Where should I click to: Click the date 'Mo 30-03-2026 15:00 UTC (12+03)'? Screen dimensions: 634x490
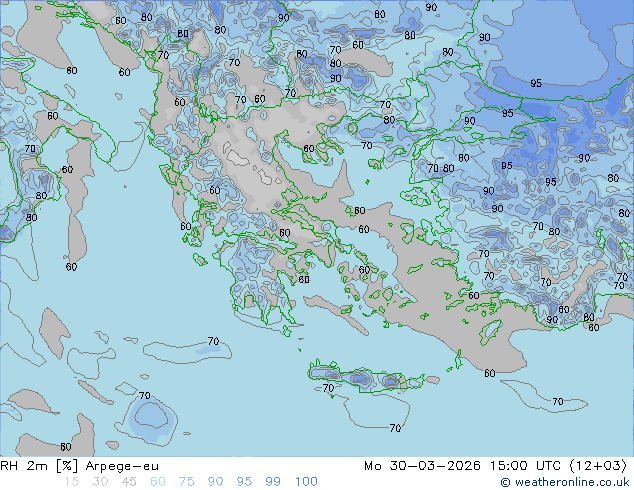pyautogui.click(x=495, y=466)
